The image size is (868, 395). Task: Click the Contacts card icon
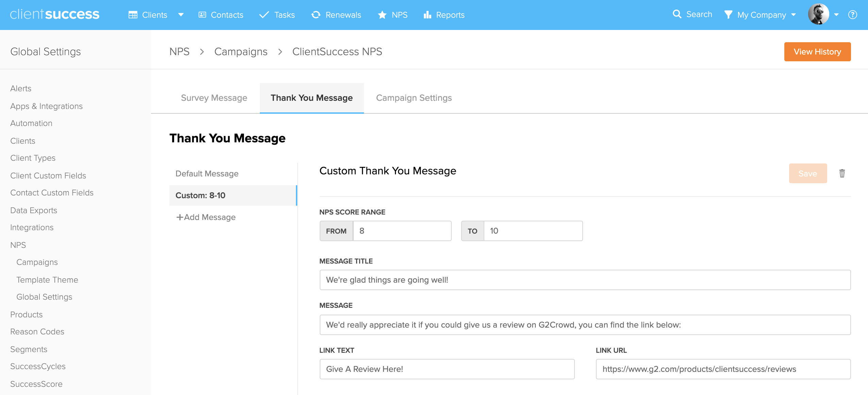[x=202, y=15]
